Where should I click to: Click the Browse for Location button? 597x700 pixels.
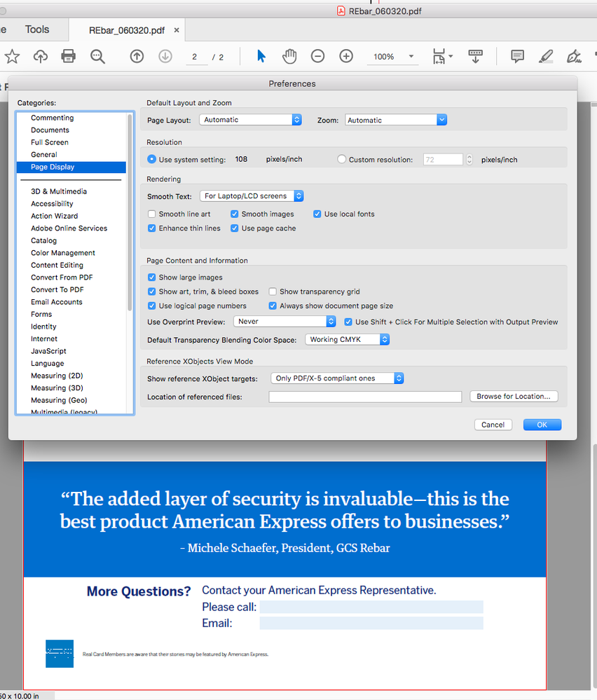[514, 396]
